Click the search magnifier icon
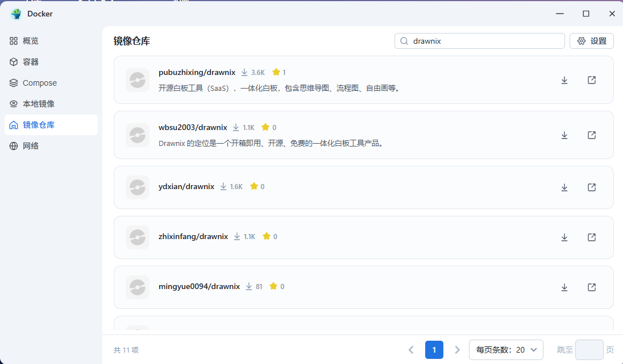The image size is (623, 364). 404,41
